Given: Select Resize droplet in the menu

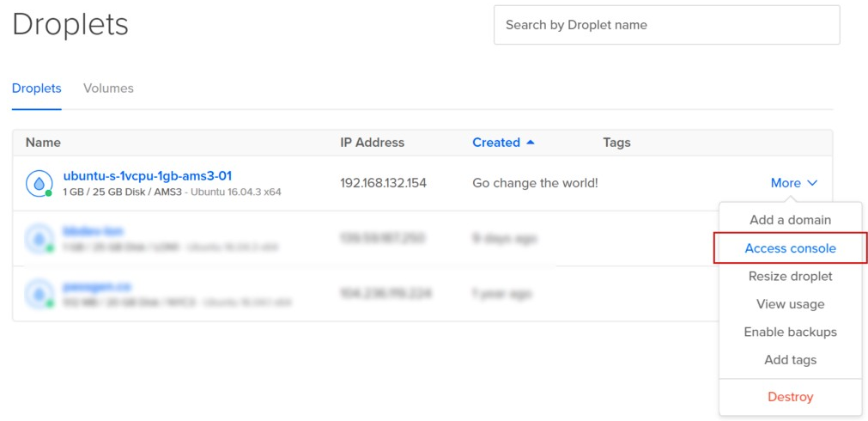Looking at the screenshot, I should click(x=790, y=277).
